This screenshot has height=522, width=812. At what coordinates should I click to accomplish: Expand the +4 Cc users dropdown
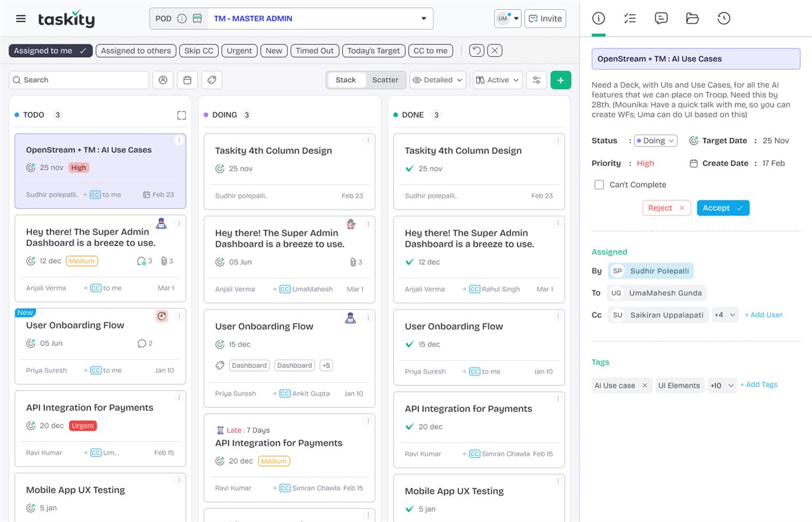724,315
